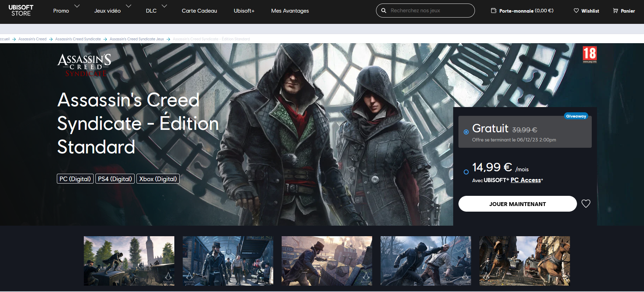The image size is (644, 292).
Task: Choose the PC (Digital) platform
Action: coord(75,179)
